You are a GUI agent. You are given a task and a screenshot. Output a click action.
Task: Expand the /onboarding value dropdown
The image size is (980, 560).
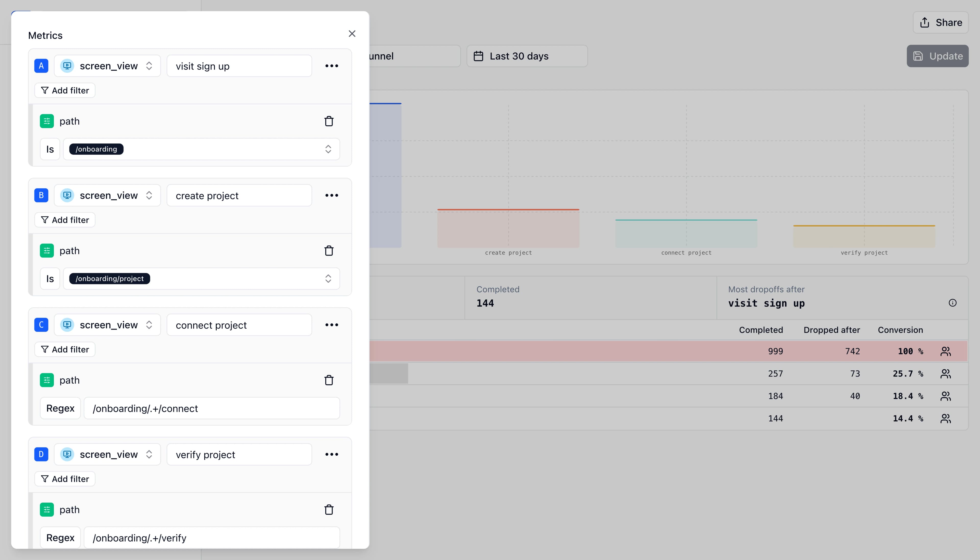coord(328,149)
